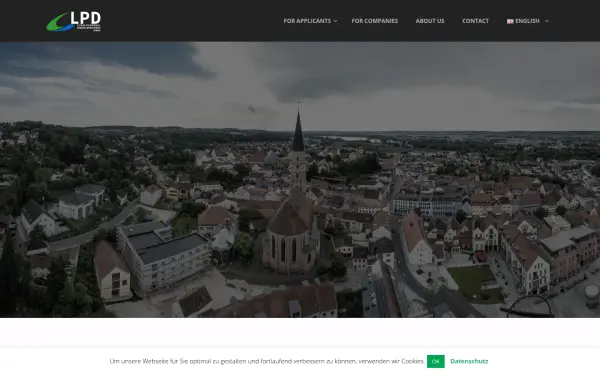Accept cookies with the OK button
The height and width of the screenshot is (375, 600).
tap(435, 361)
